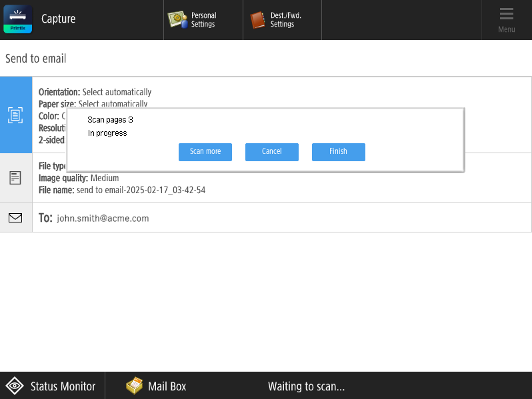Select the blue scan settings icon tile
This screenshot has width=532, height=399.
pyautogui.click(x=15, y=115)
